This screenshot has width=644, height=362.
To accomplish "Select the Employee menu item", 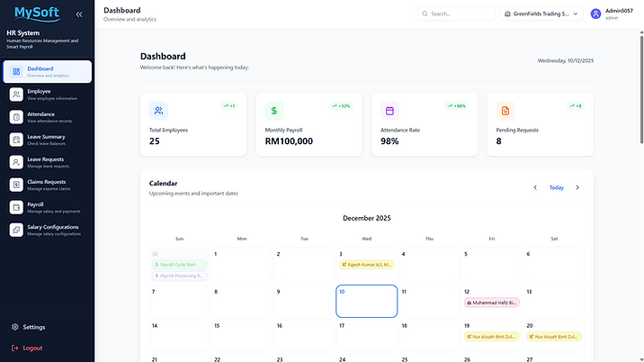I will (48, 95).
